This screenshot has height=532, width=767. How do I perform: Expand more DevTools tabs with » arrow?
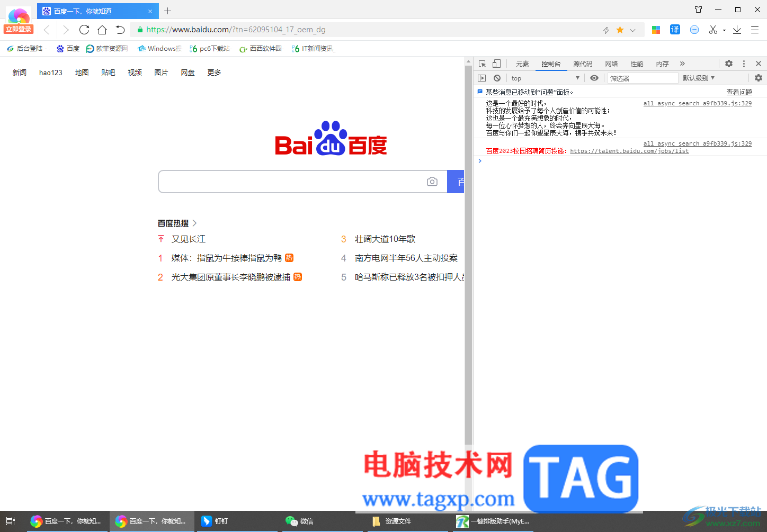point(682,64)
